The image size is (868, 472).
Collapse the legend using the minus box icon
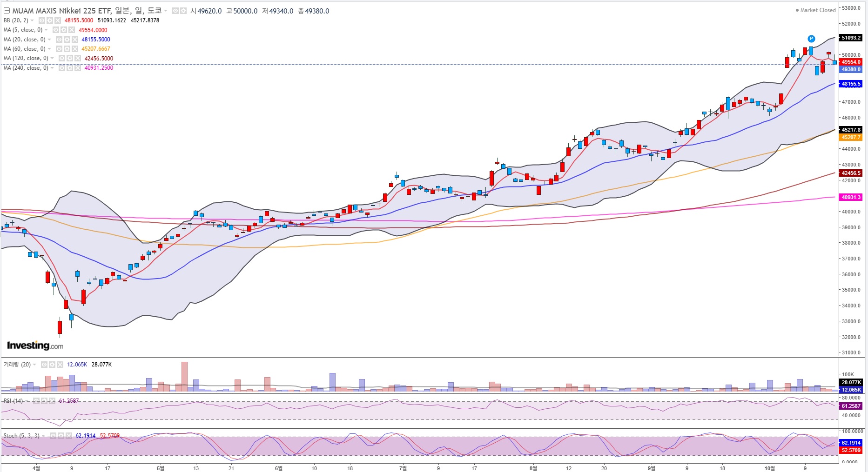tap(7, 11)
